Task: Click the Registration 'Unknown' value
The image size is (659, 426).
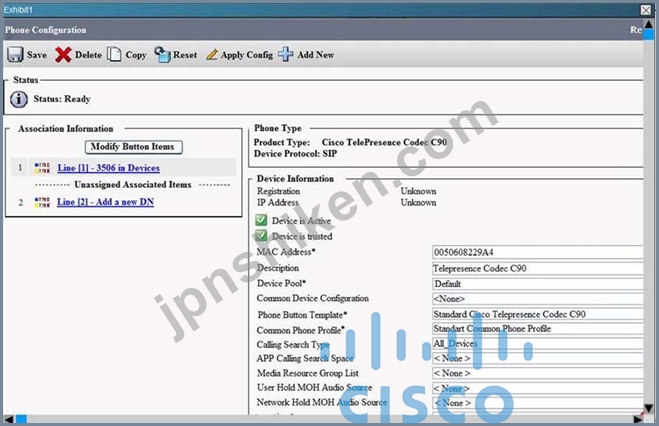Action: [x=418, y=191]
